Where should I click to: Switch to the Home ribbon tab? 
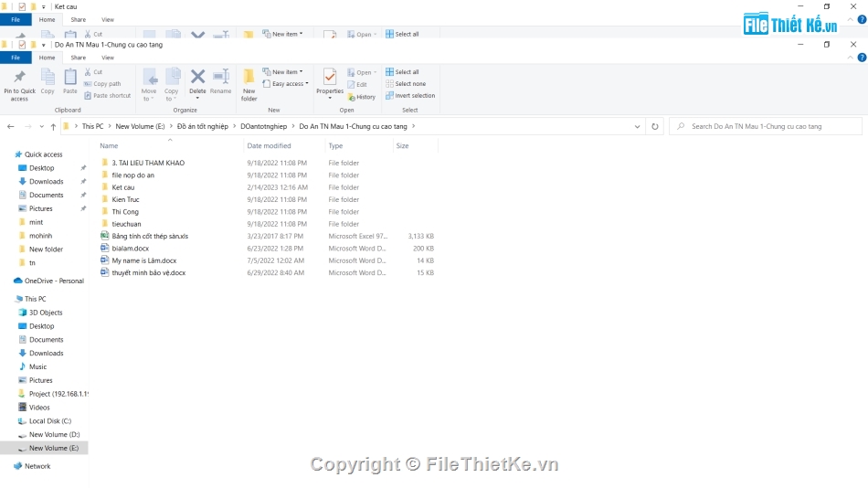pos(47,58)
